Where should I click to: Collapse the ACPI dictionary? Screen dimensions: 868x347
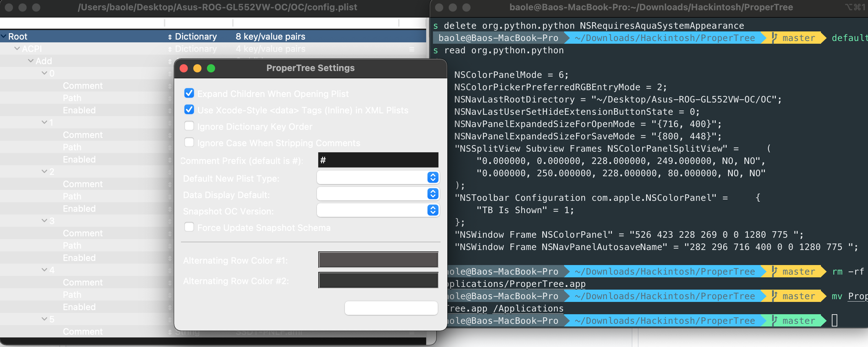[x=17, y=48]
